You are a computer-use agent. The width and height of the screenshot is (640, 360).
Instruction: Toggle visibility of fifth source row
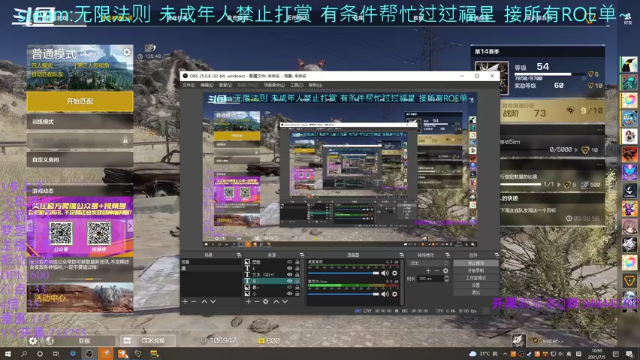289,287
